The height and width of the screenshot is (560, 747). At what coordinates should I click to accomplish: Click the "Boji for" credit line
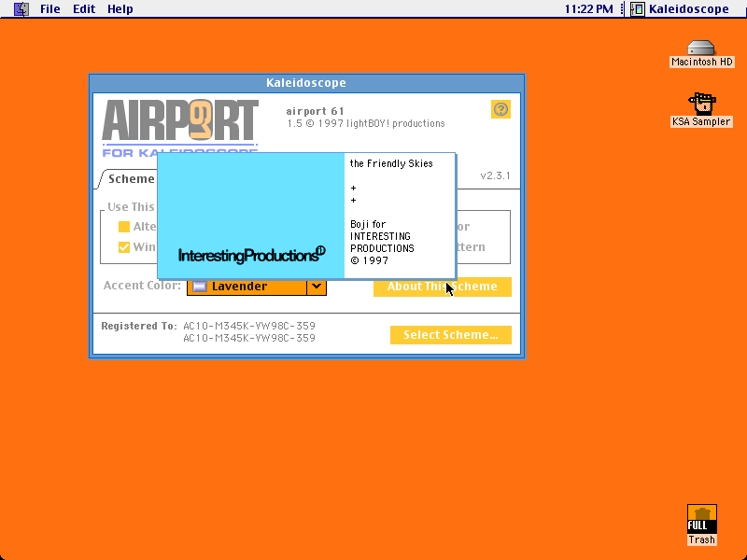[x=368, y=224]
